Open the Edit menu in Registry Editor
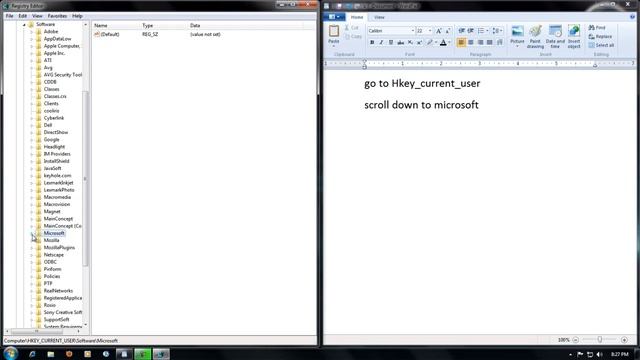640x360 pixels. click(22, 16)
